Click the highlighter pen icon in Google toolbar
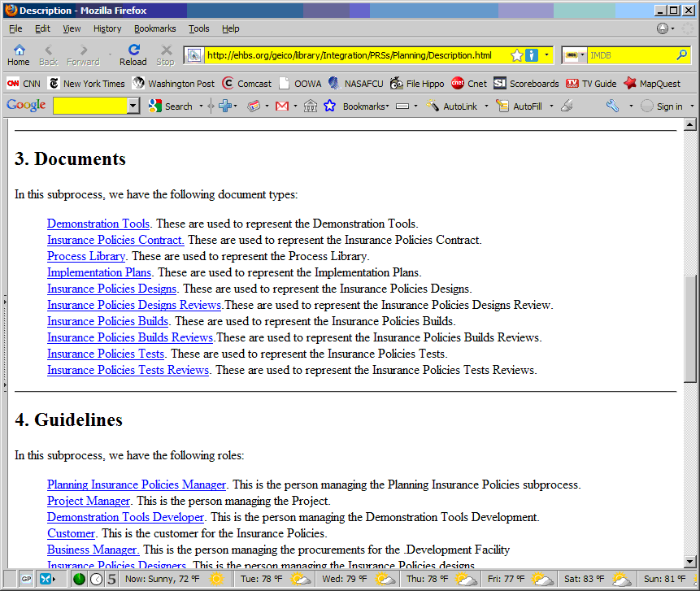This screenshot has height=591, width=700. [567, 106]
